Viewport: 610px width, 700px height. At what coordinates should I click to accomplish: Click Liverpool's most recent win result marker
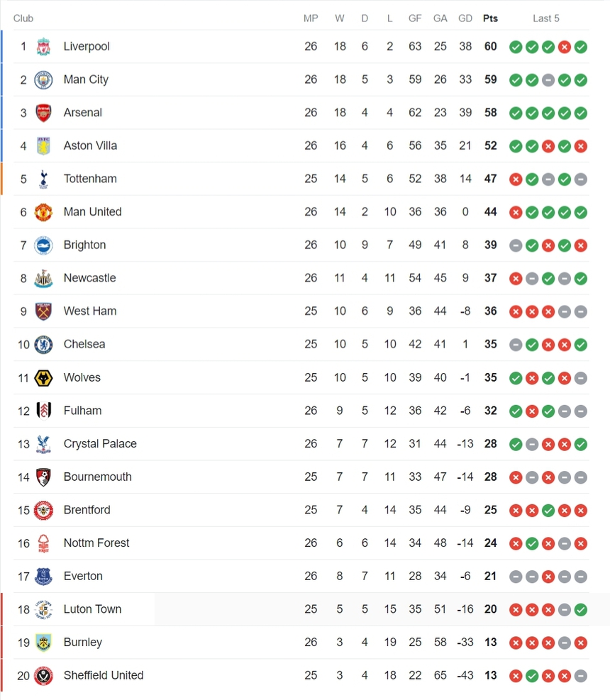tap(581, 47)
